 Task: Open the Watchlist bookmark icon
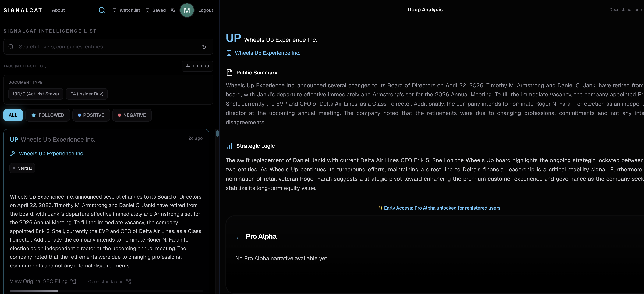115,10
